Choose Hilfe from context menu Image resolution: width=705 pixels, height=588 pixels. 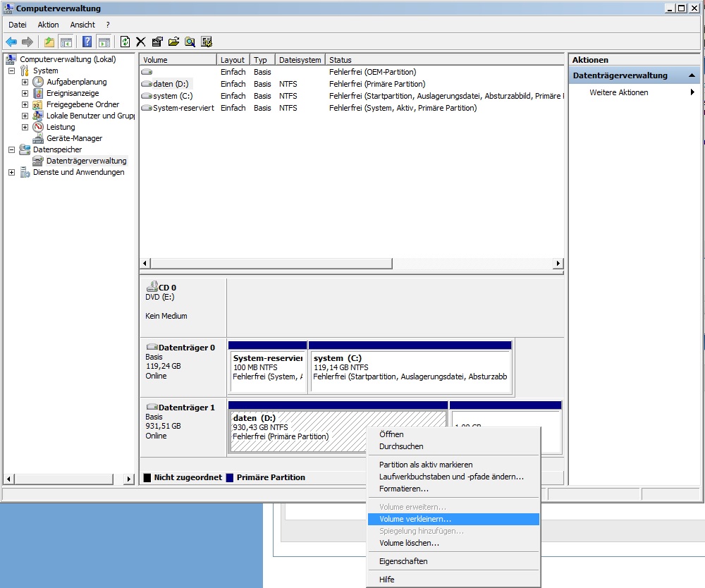pos(453,580)
